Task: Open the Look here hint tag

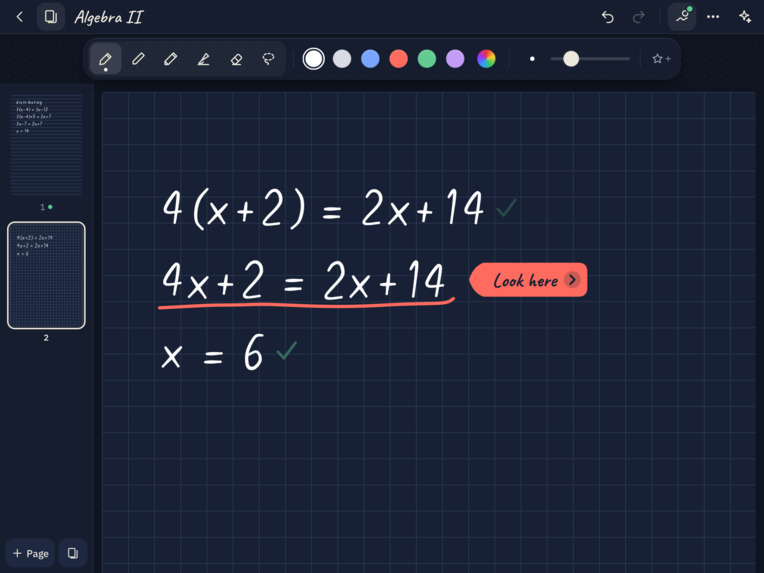Action: (528, 280)
